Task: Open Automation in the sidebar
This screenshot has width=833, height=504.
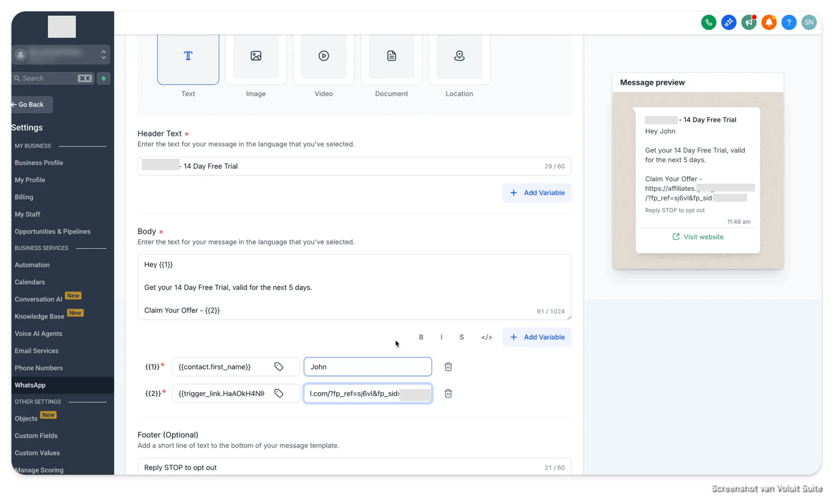Action: coord(32,265)
